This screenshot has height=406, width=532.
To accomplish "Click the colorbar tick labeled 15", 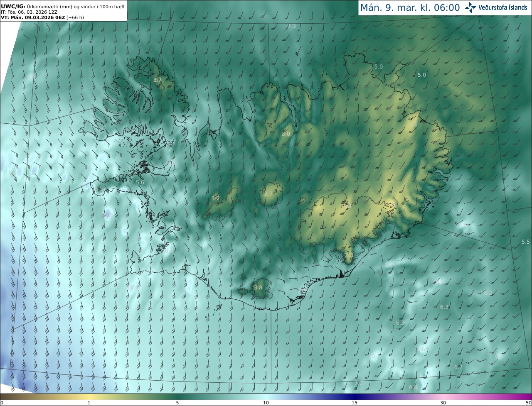I will coord(355,403).
